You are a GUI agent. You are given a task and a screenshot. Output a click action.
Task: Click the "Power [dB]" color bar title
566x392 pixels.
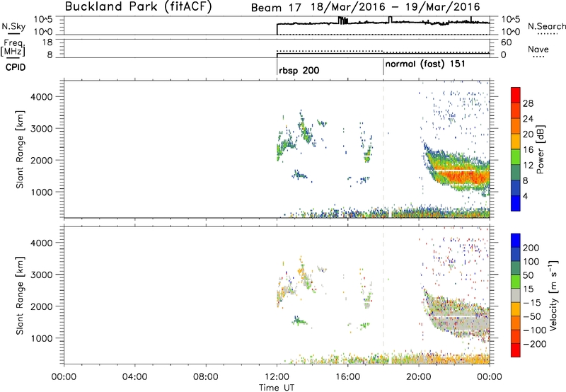pyautogui.click(x=541, y=149)
